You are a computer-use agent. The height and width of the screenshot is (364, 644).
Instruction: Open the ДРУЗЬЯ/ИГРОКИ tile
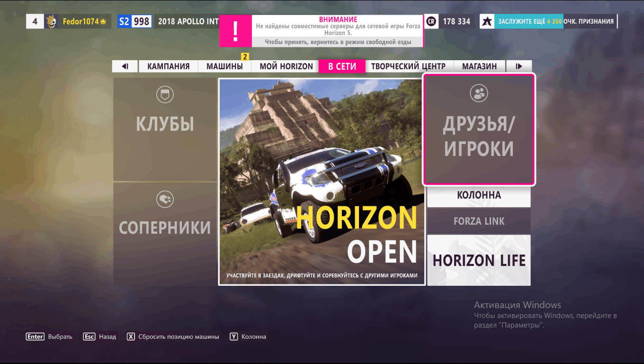479,129
